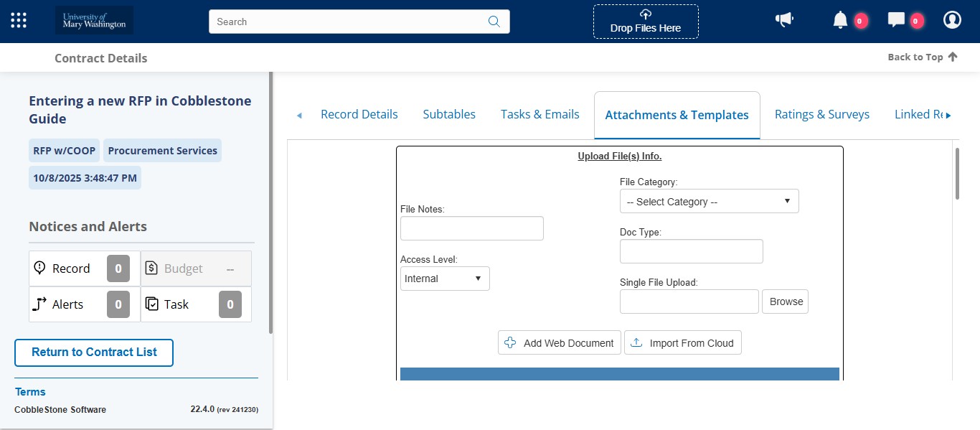The height and width of the screenshot is (430, 980).
Task: Click Import From Cloud
Action: point(682,342)
